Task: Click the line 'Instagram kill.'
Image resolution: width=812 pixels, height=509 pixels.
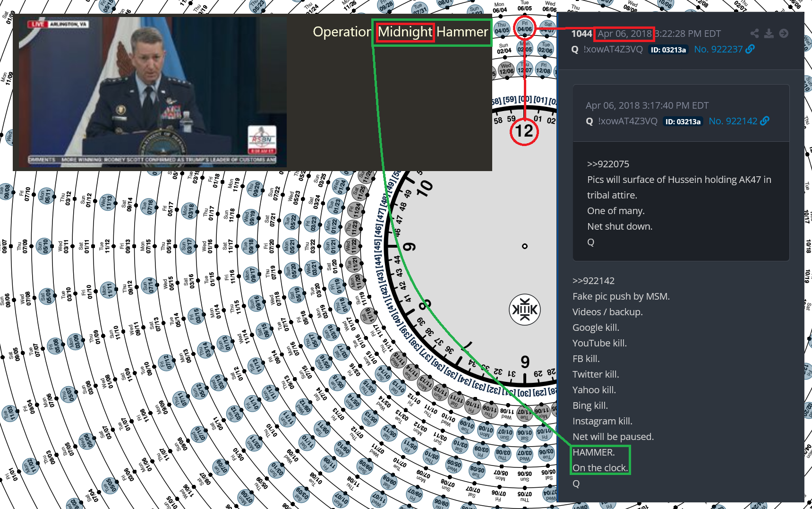Action: point(602,421)
